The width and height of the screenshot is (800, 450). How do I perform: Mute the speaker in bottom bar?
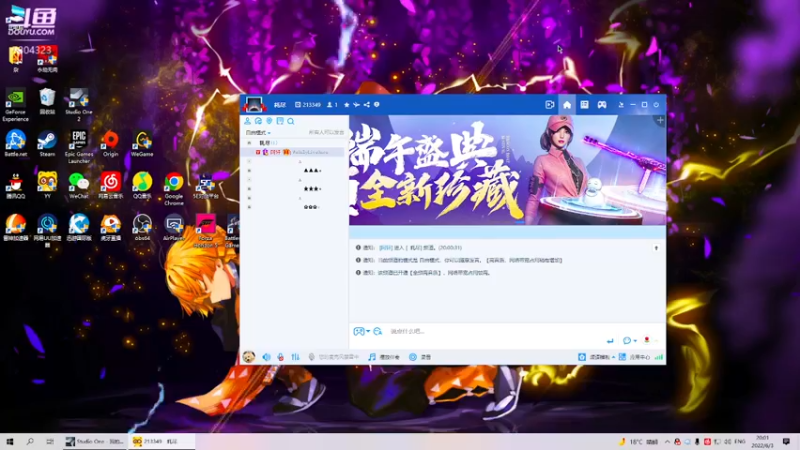point(266,357)
